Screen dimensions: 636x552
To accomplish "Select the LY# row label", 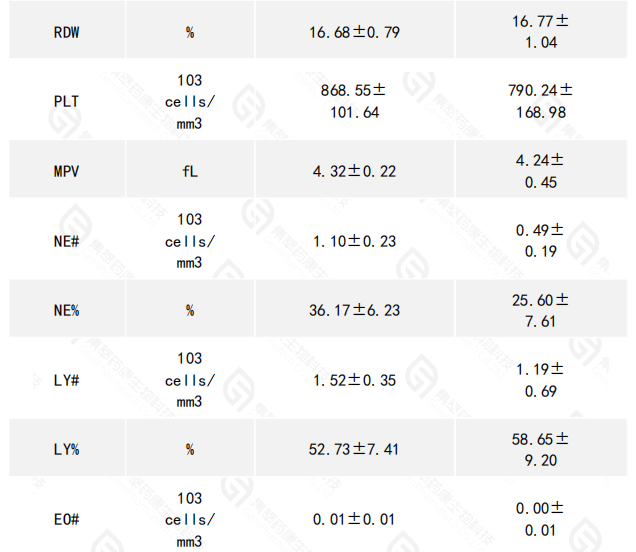I will (66, 380).
